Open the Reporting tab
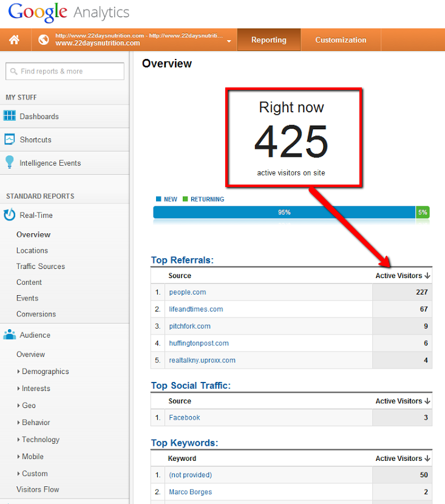445x504 pixels. click(x=268, y=40)
